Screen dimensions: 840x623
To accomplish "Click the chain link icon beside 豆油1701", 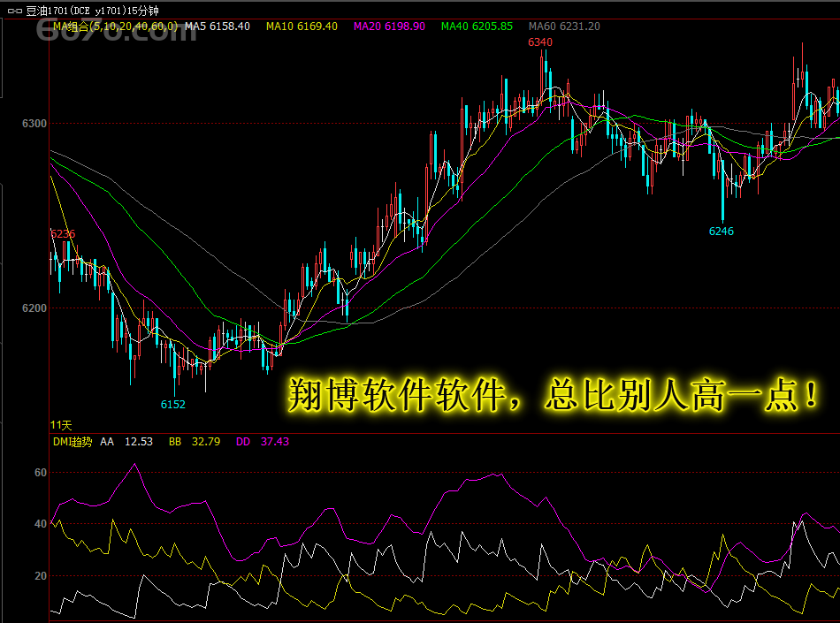I will click(x=14, y=11).
